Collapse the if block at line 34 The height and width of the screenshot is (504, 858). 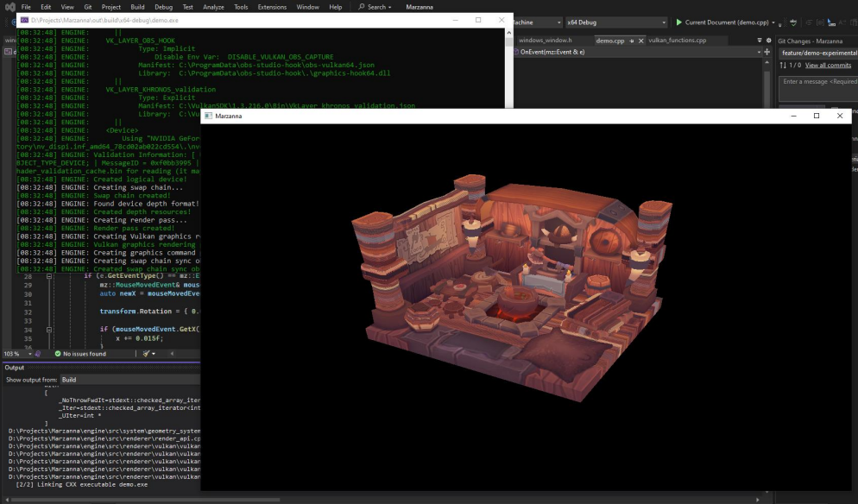[49, 330]
